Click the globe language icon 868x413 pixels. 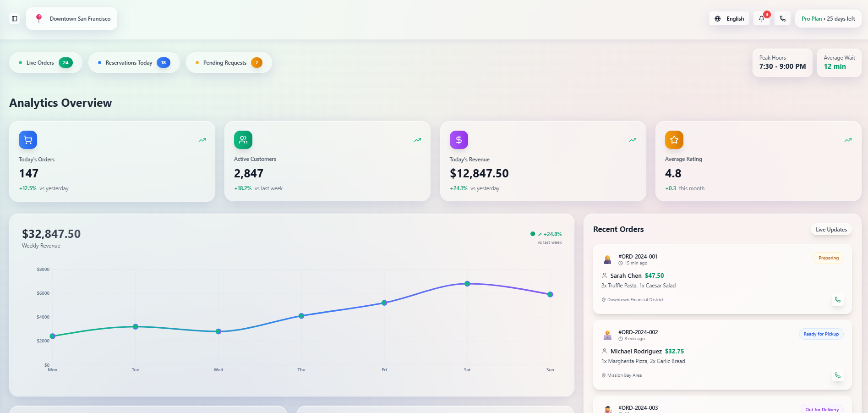[x=718, y=19]
